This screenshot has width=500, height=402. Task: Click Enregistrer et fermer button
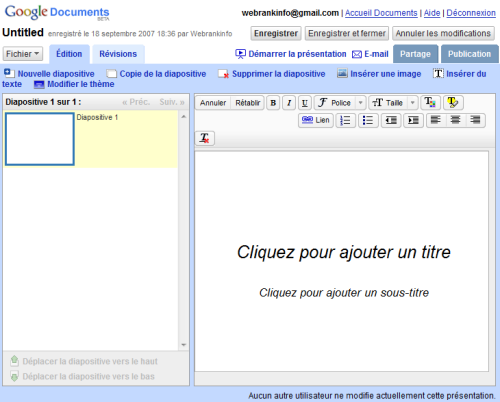tap(347, 33)
